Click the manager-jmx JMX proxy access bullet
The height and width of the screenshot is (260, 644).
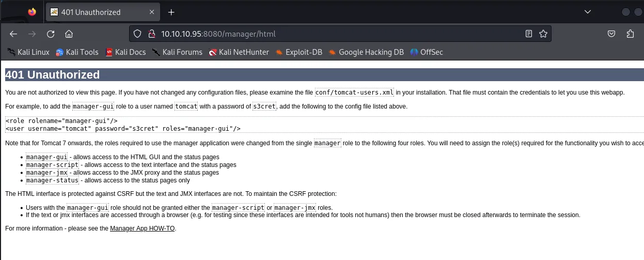click(x=122, y=173)
